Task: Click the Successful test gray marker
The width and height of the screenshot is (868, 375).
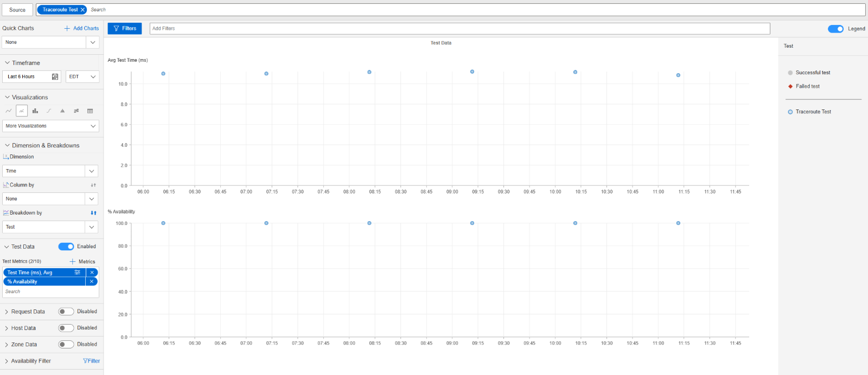Action: [x=790, y=73]
